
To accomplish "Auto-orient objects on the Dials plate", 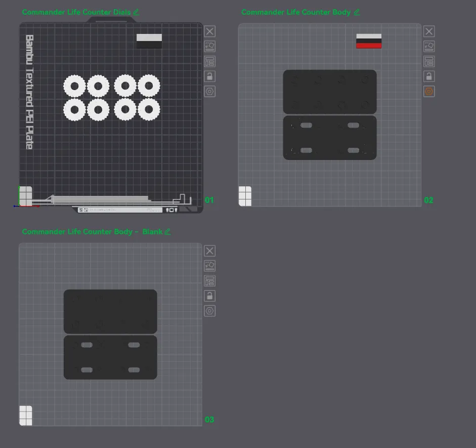I will click(x=209, y=47).
